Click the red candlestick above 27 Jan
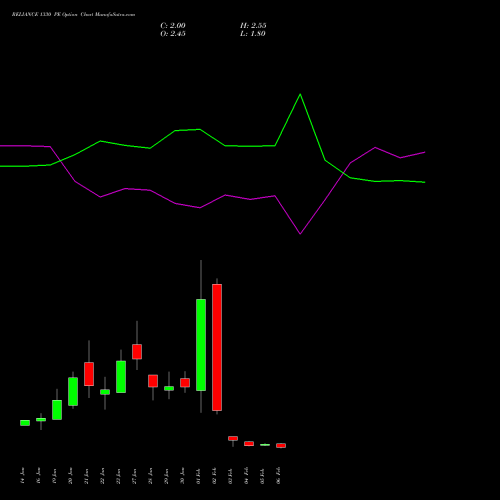 pos(137,352)
